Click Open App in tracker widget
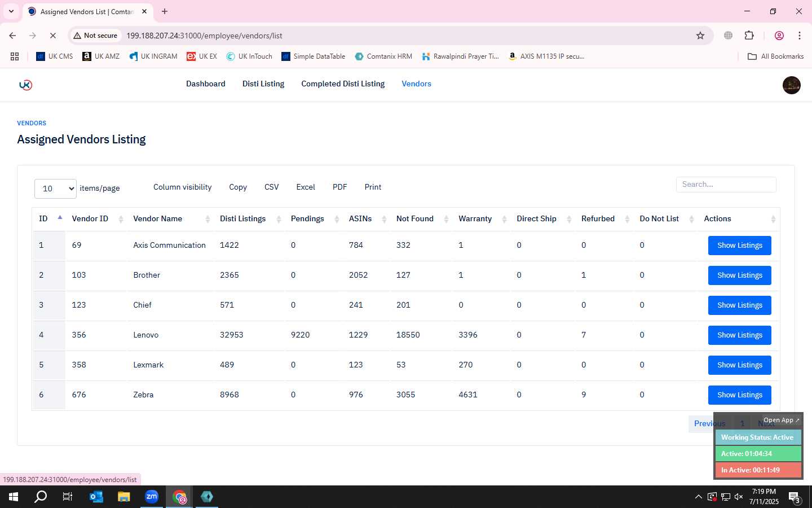This screenshot has width=812, height=508. coord(781,420)
